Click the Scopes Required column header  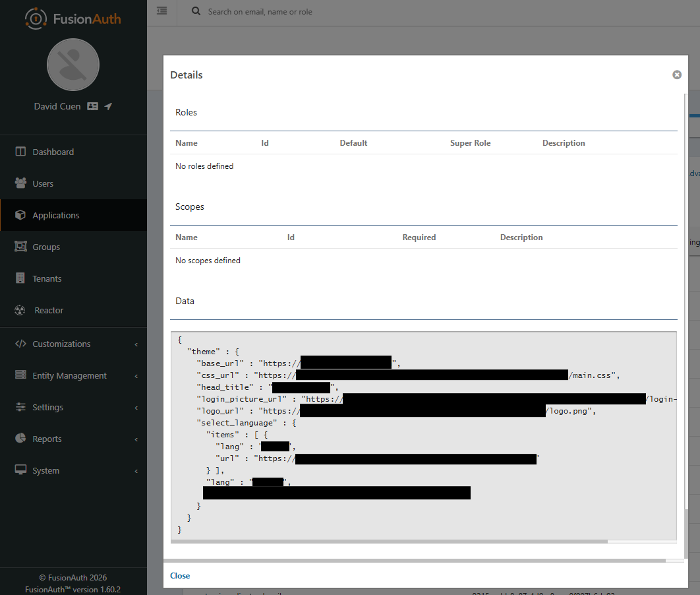tap(419, 237)
